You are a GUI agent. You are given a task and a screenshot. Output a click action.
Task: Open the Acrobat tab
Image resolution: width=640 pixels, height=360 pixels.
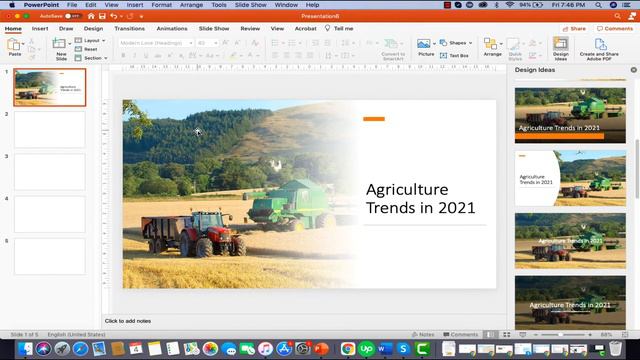[305, 29]
